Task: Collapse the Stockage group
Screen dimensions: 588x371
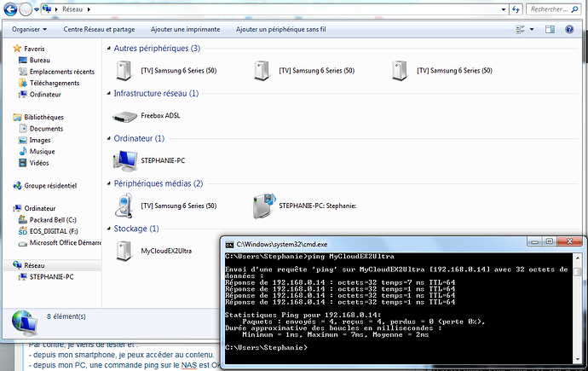Action: click(109, 229)
